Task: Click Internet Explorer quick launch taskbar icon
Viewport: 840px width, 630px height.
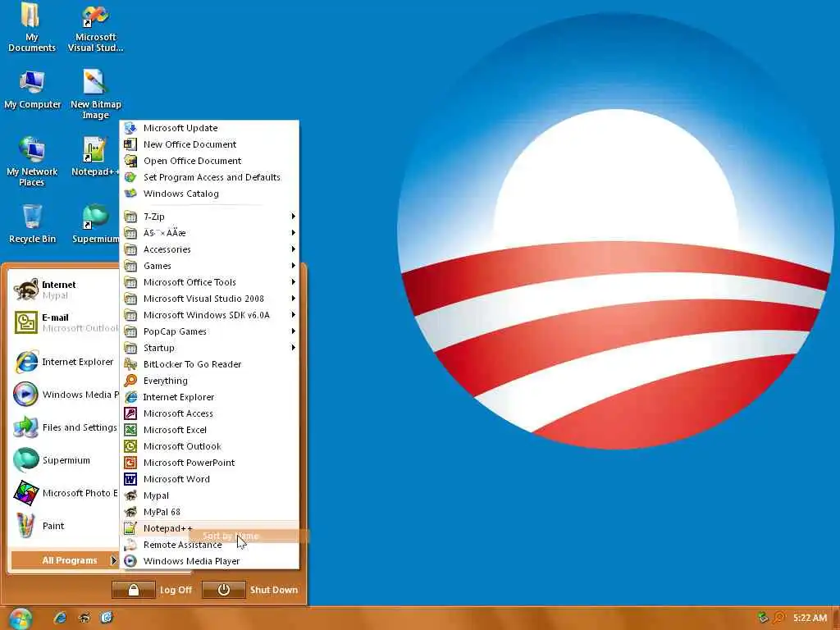Action: pos(60,618)
